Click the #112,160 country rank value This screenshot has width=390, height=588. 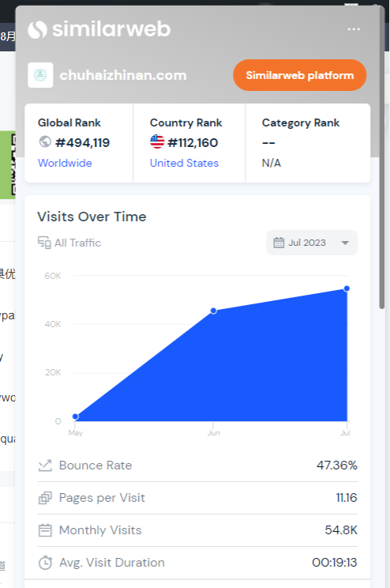pyautogui.click(x=193, y=143)
